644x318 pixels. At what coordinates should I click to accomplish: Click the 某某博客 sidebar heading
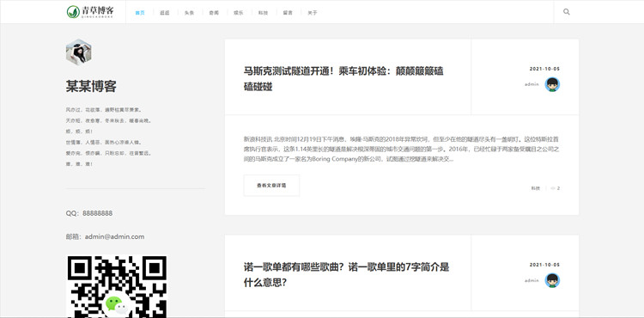[x=91, y=86]
